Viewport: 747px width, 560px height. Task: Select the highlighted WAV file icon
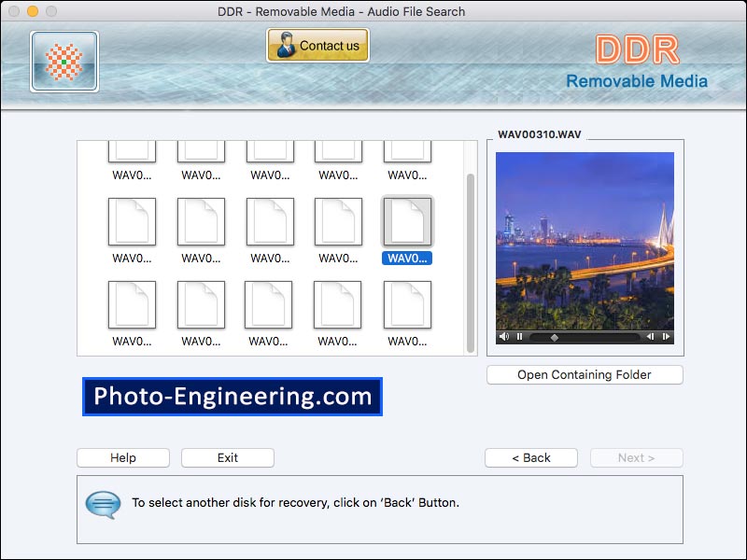coord(407,222)
